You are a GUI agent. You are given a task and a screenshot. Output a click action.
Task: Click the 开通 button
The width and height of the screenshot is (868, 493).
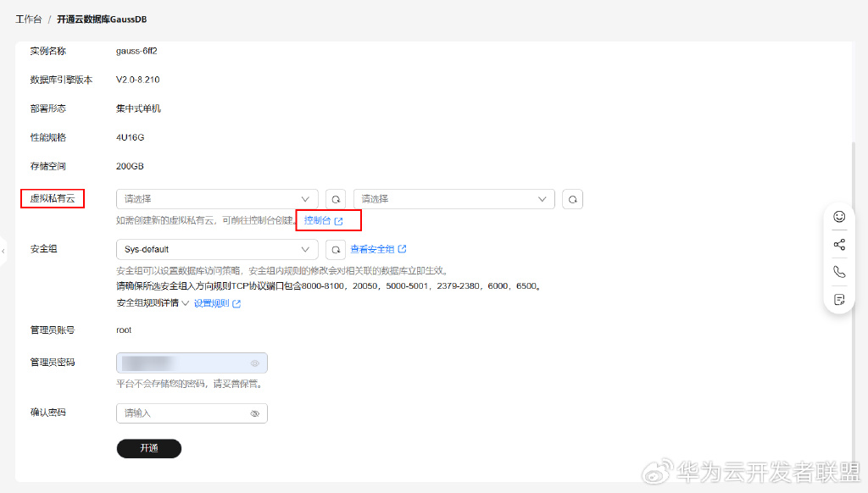[149, 448]
